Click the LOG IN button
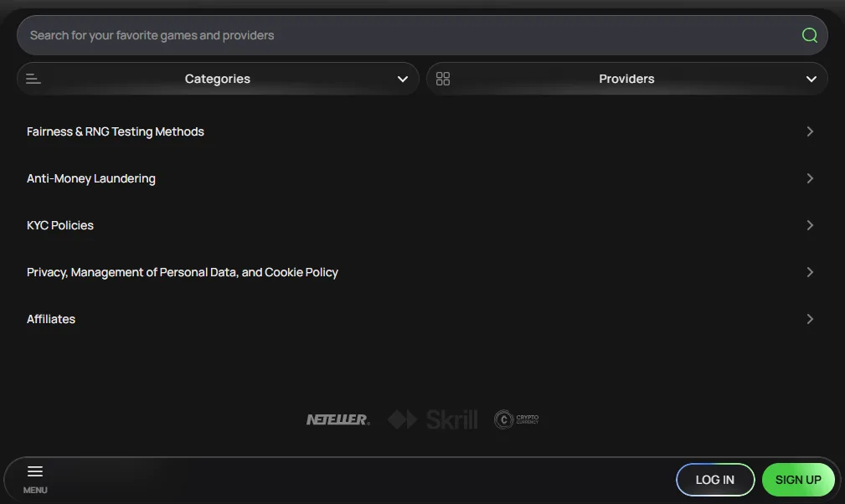845x504 pixels. [715, 480]
